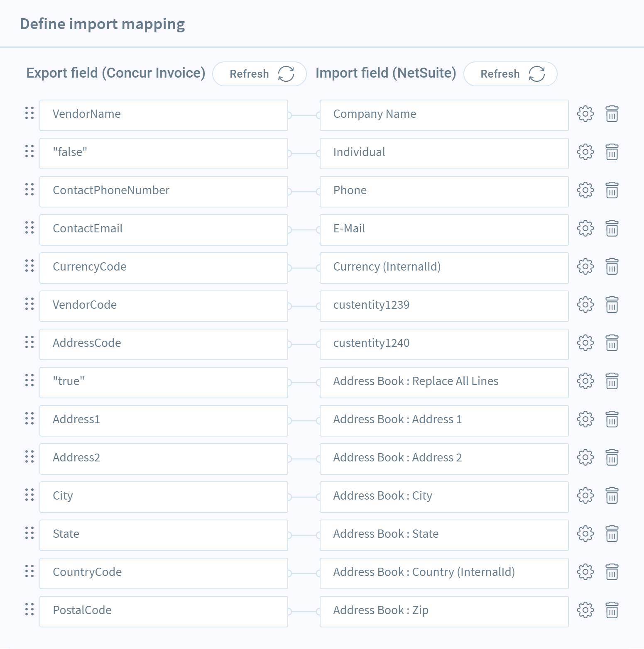Edit the AddressCode export field
This screenshot has width=644, height=649.
pos(164,344)
